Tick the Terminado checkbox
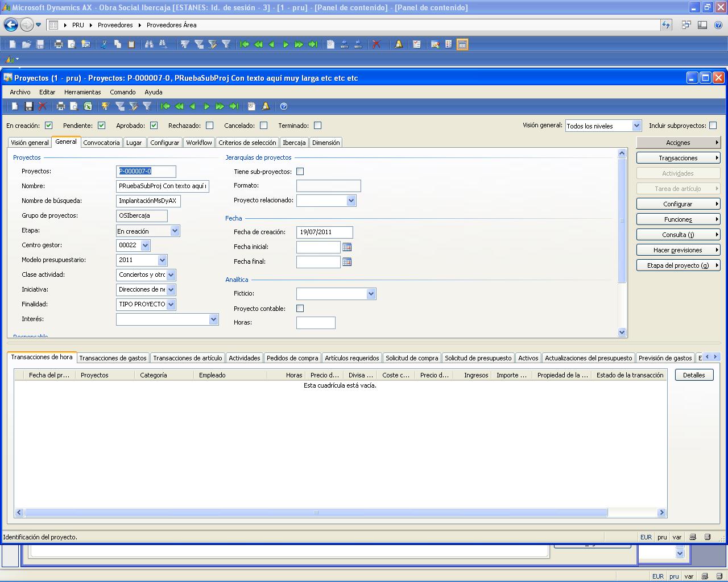The image size is (728, 582). 317,126
